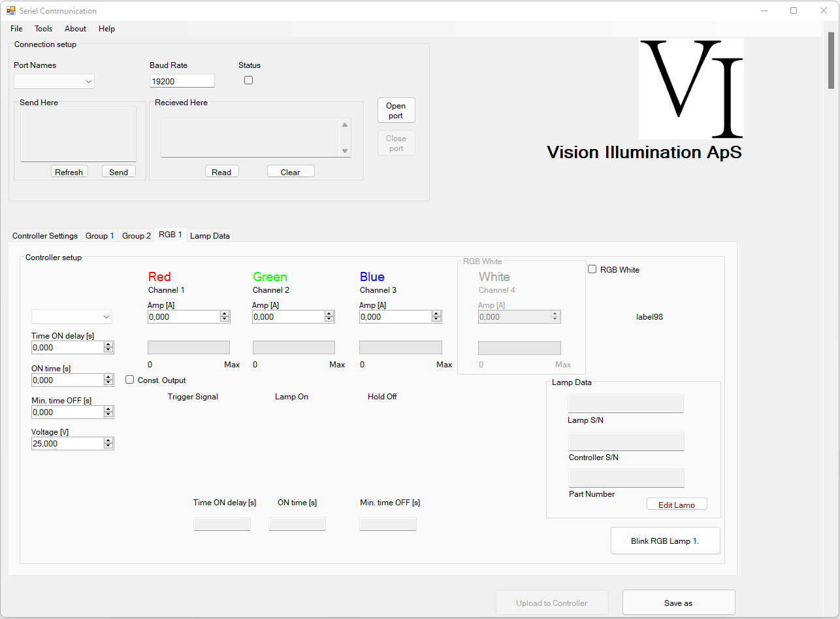Viewport: 840px width, 619px height.
Task: Open the Help menu
Action: click(106, 29)
